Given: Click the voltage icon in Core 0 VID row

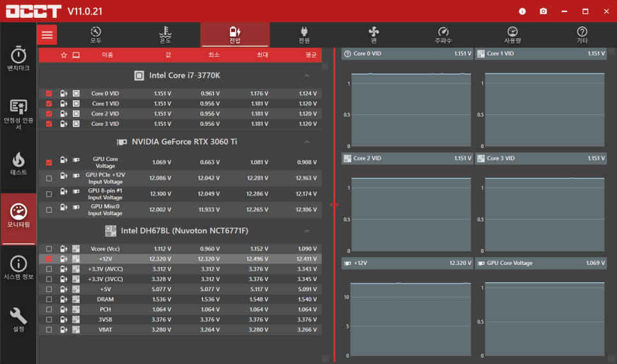Looking at the screenshot, I should pos(64,94).
